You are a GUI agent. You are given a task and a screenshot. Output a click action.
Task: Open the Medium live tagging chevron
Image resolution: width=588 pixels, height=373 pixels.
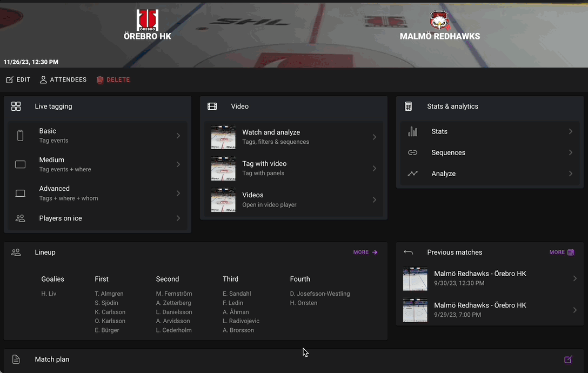[x=178, y=164]
